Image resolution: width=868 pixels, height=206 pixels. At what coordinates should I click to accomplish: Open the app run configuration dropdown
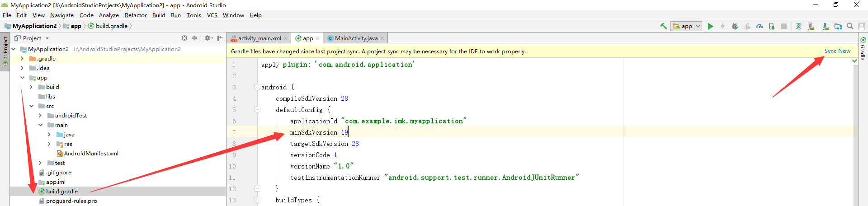coord(686,26)
